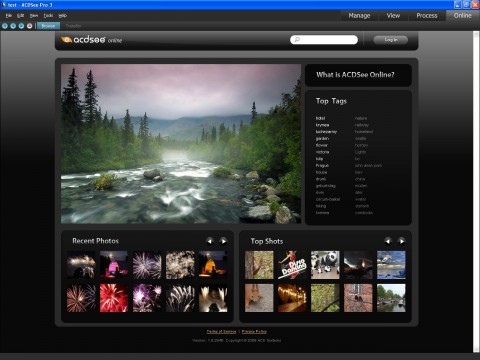Open the red brick wall thumbnail
The height and width of the screenshot is (360, 480).
point(358,298)
